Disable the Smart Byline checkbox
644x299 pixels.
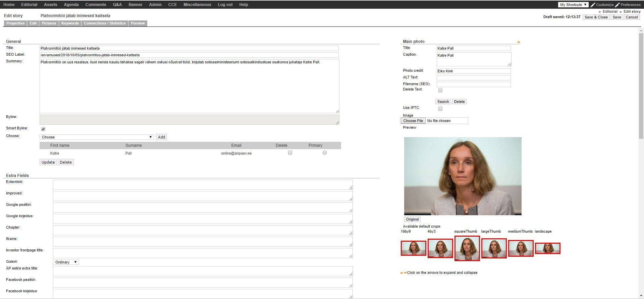[x=43, y=129]
